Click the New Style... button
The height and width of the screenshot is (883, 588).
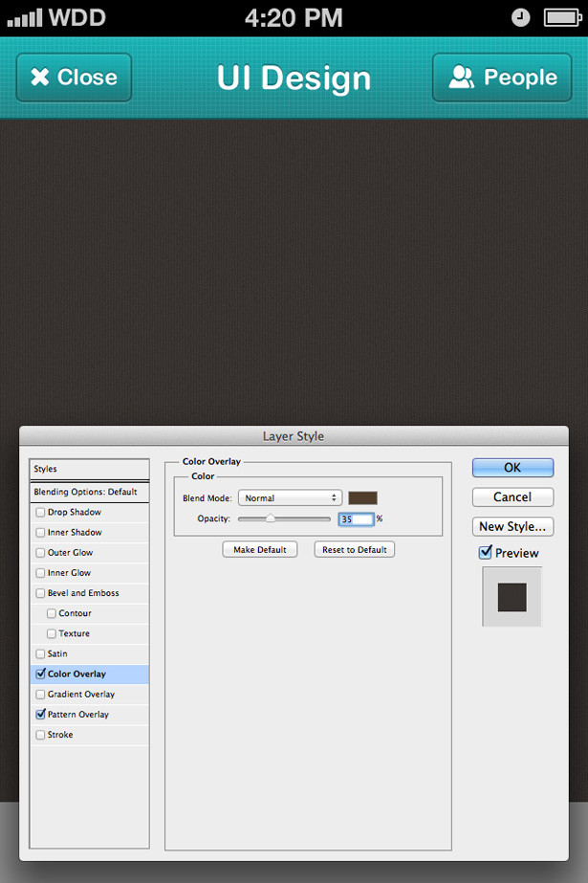click(x=512, y=526)
